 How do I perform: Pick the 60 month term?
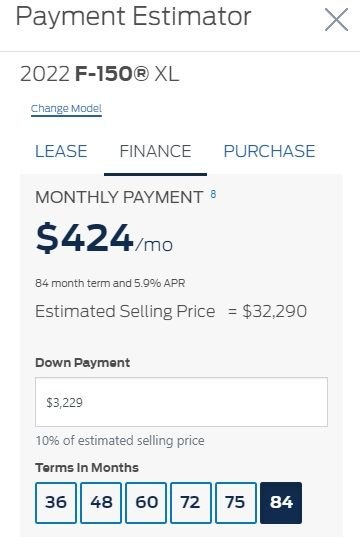pos(146,503)
